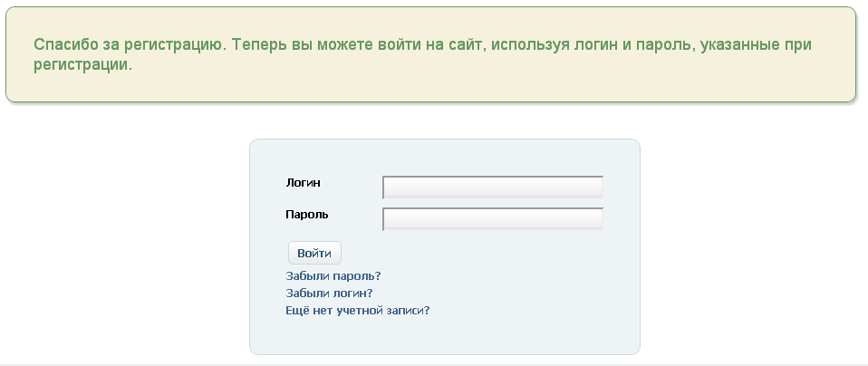This screenshot has height=366, width=868.
Task: Focus the Пароль password field
Action: click(x=493, y=219)
